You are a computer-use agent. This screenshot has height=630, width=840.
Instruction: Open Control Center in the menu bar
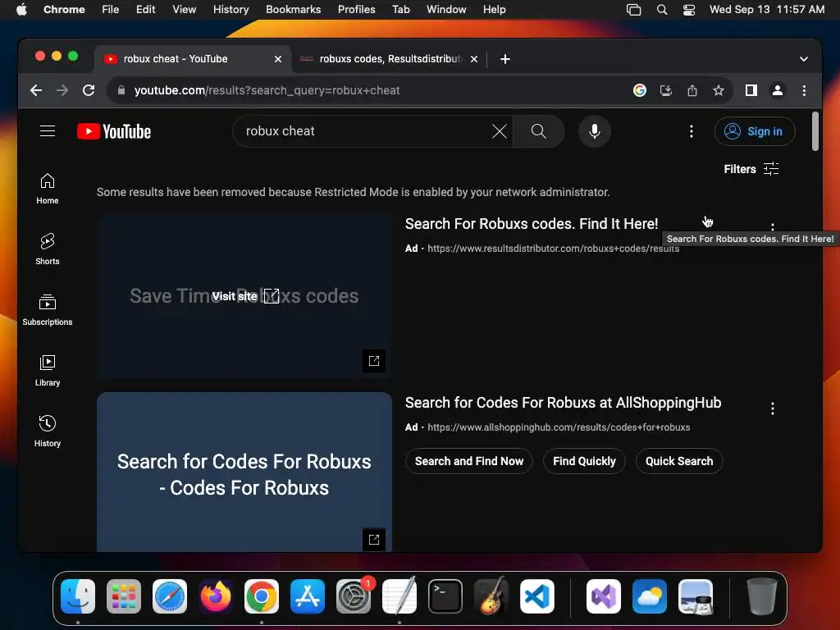tap(689, 10)
